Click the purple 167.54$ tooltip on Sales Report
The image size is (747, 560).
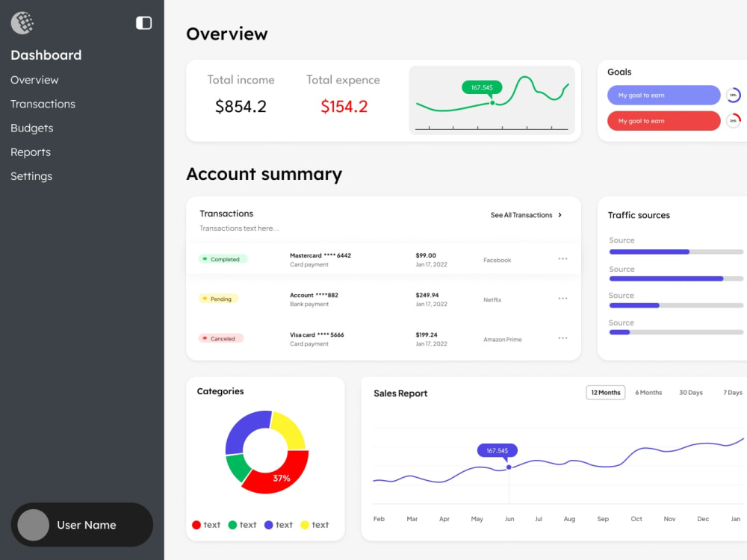point(497,450)
